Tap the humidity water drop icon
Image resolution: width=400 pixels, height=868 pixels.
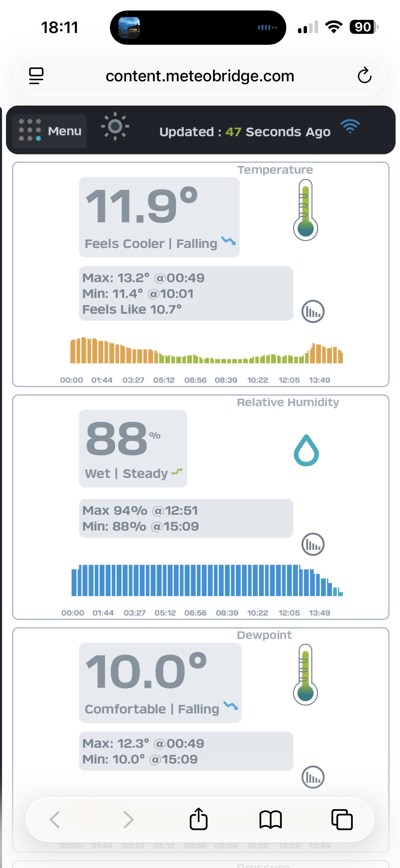tap(306, 450)
